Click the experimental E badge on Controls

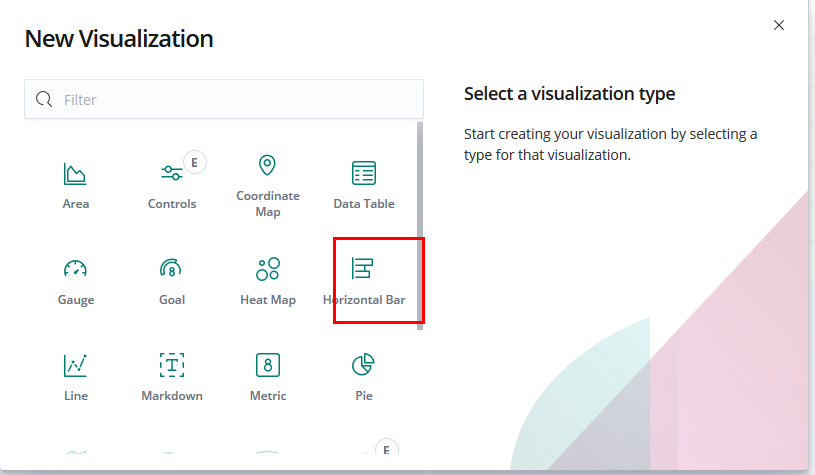194,163
